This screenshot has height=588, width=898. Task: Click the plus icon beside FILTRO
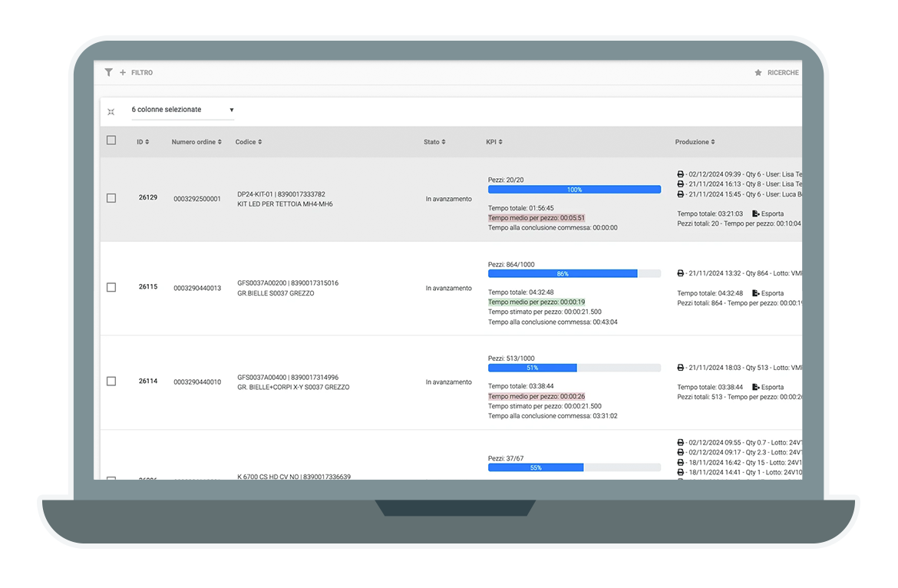coord(123,73)
